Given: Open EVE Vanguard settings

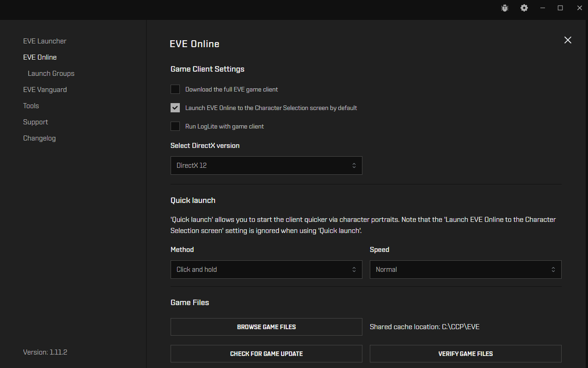Looking at the screenshot, I should pos(45,90).
